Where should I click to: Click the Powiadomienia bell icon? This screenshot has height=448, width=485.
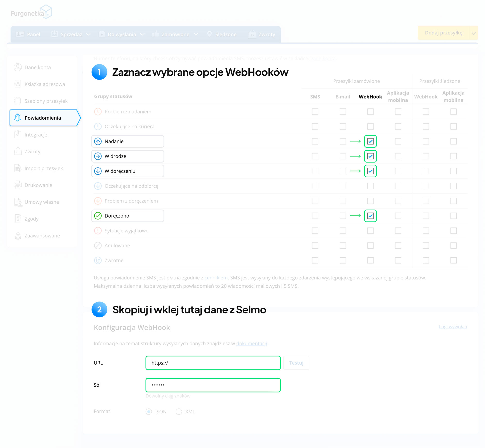[x=17, y=118]
